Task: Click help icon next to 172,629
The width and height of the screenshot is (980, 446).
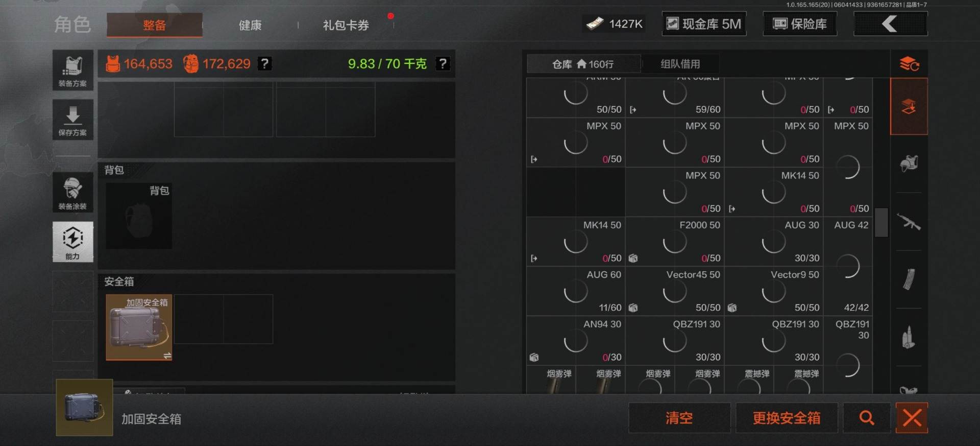Action: 264,64
